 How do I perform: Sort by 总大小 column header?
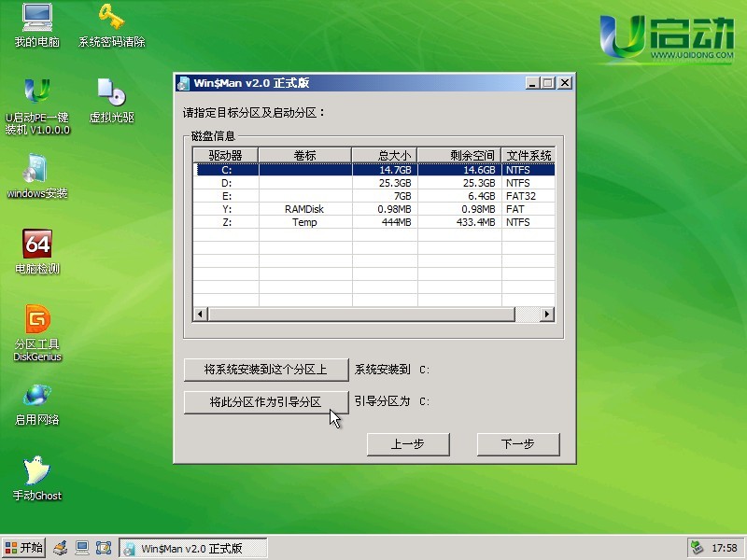385,155
